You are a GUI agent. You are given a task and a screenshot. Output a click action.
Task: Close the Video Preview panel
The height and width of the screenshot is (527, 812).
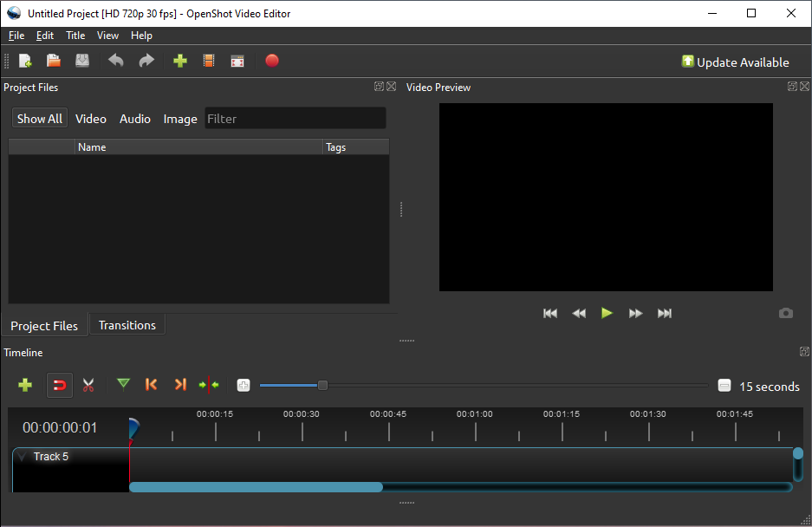[805, 87]
